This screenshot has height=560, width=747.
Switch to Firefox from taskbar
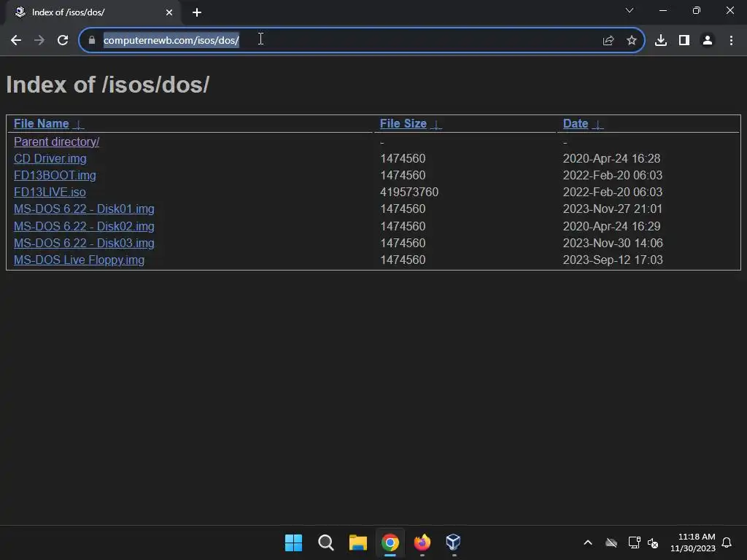[x=422, y=542]
